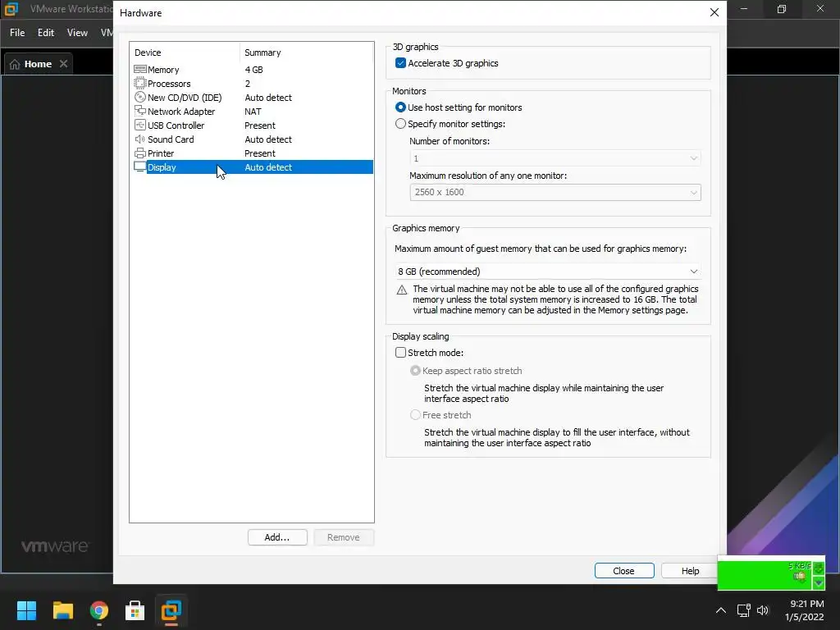
Task: Open the Edit menu in VMware Workstation
Action: [x=46, y=33]
